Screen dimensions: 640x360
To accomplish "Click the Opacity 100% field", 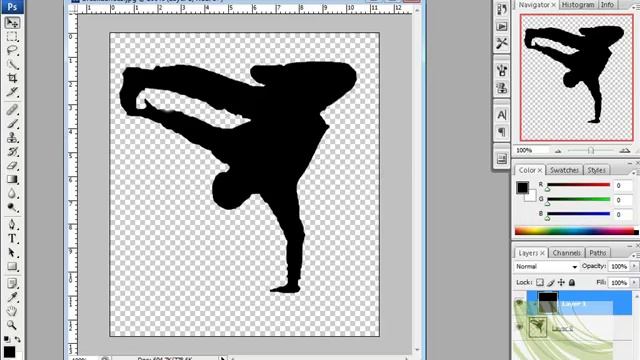I will coord(619,267).
